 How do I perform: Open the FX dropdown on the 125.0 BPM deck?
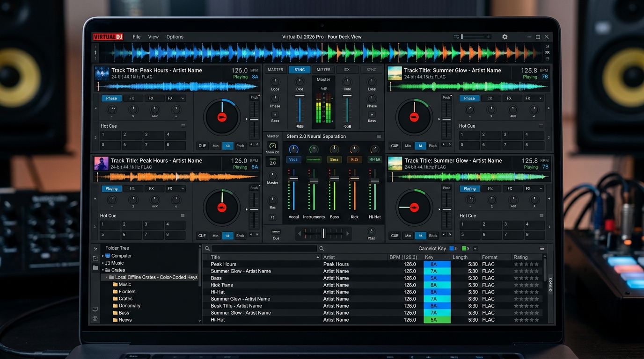tap(176, 98)
